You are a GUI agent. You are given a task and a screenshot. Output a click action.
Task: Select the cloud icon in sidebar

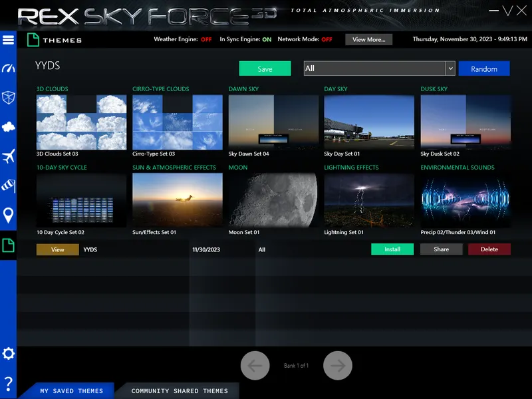[x=8, y=127]
